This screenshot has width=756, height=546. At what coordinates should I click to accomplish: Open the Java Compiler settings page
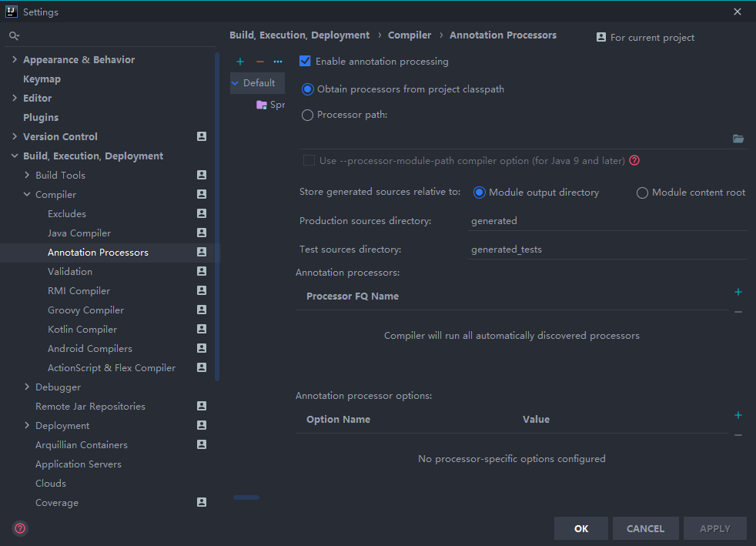tap(79, 233)
